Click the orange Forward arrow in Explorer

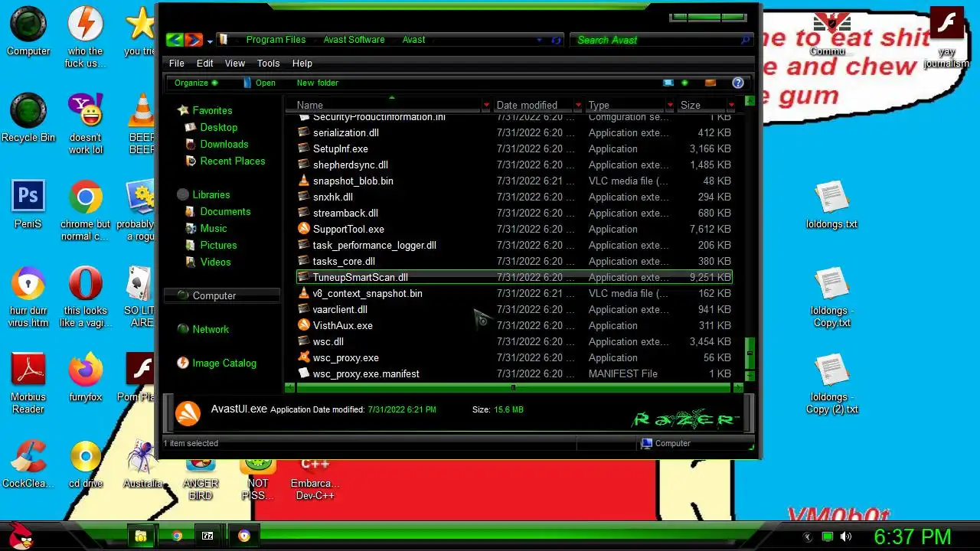(194, 40)
